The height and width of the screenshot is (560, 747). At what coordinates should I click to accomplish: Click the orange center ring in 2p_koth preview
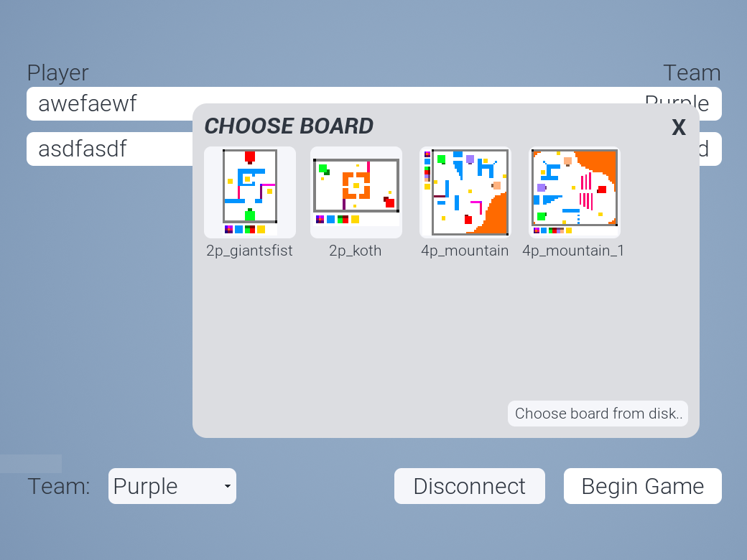pyautogui.click(x=356, y=185)
